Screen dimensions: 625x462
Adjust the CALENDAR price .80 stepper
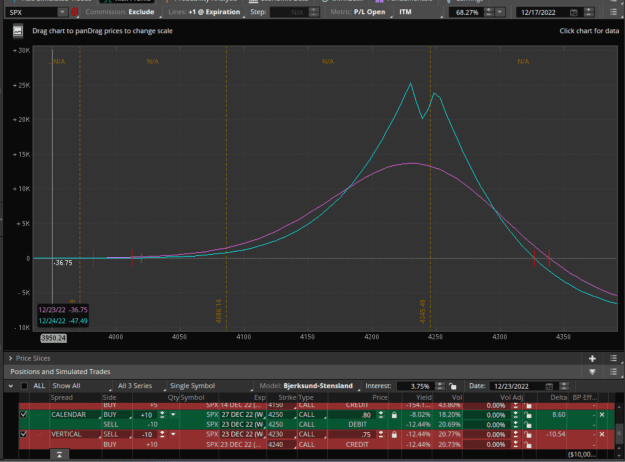(381, 415)
